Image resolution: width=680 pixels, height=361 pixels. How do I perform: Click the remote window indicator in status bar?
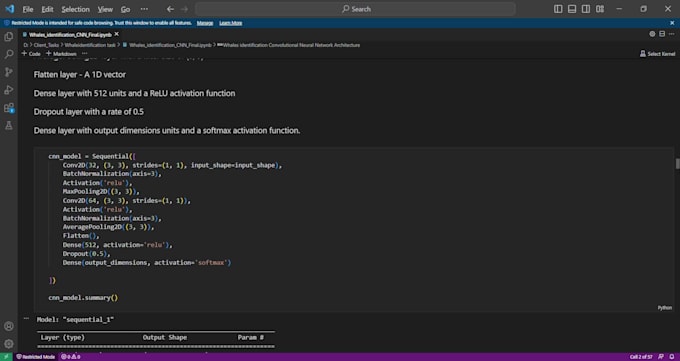(6, 357)
